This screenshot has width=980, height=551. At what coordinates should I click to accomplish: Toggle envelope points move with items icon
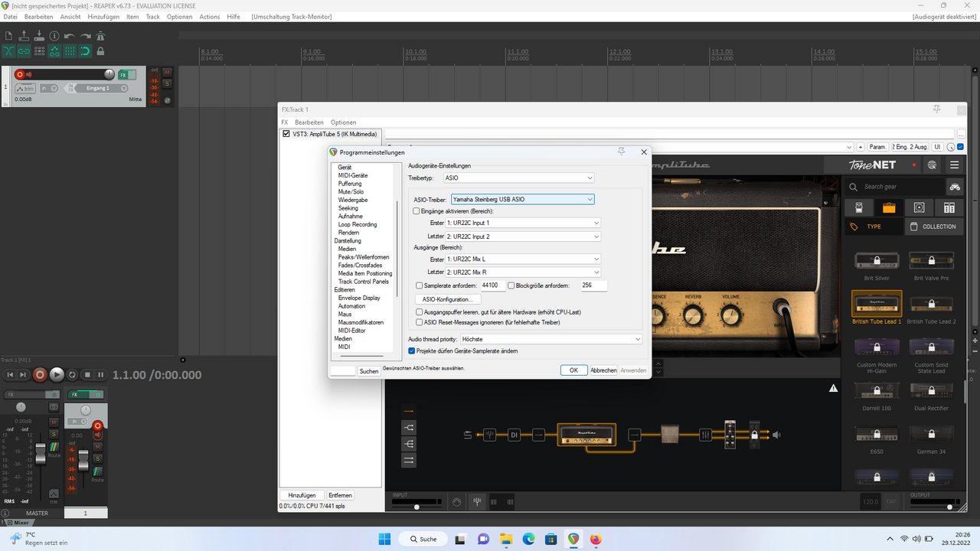(x=54, y=51)
